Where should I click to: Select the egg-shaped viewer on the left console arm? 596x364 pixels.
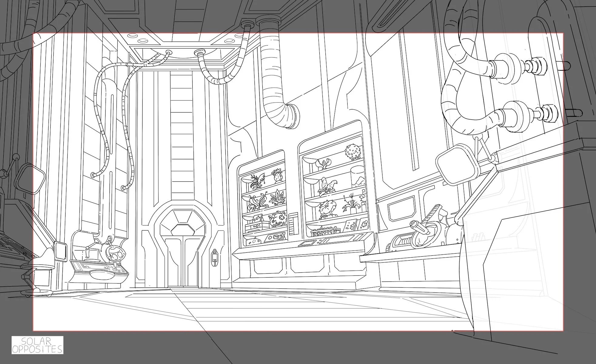click(116, 253)
